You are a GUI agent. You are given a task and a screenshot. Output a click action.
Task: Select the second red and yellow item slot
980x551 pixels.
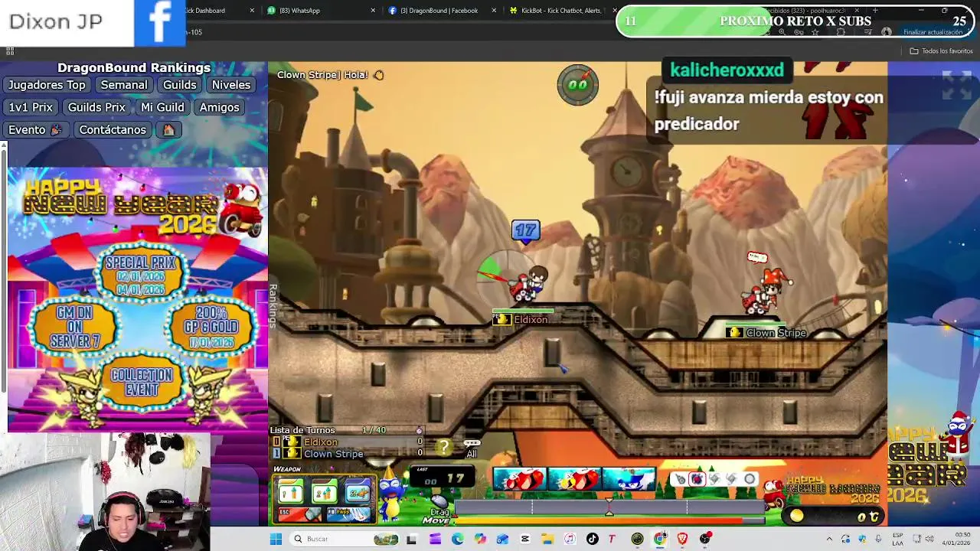click(x=574, y=480)
